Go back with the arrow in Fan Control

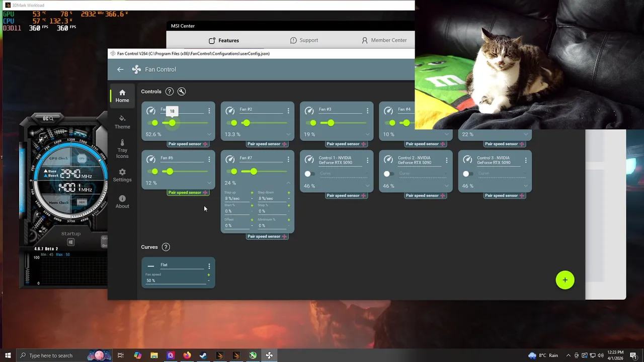(120, 69)
